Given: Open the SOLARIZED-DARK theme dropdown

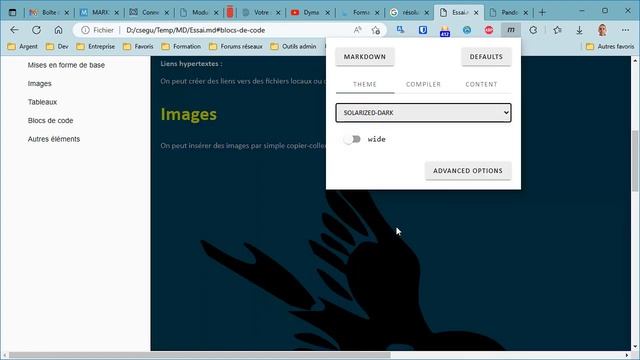Looking at the screenshot, I should 423,113.
